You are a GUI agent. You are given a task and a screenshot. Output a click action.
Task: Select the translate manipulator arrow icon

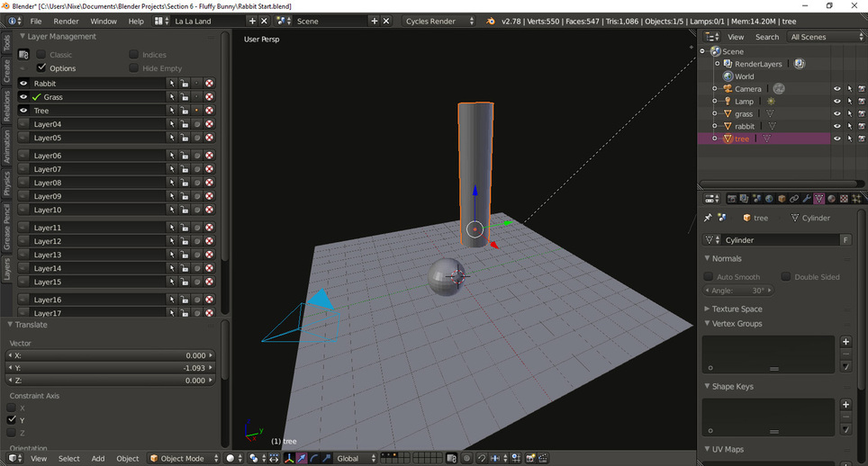302,458
